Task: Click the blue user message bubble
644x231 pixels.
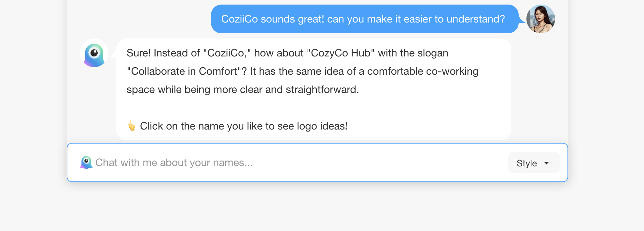Action: 364,19
